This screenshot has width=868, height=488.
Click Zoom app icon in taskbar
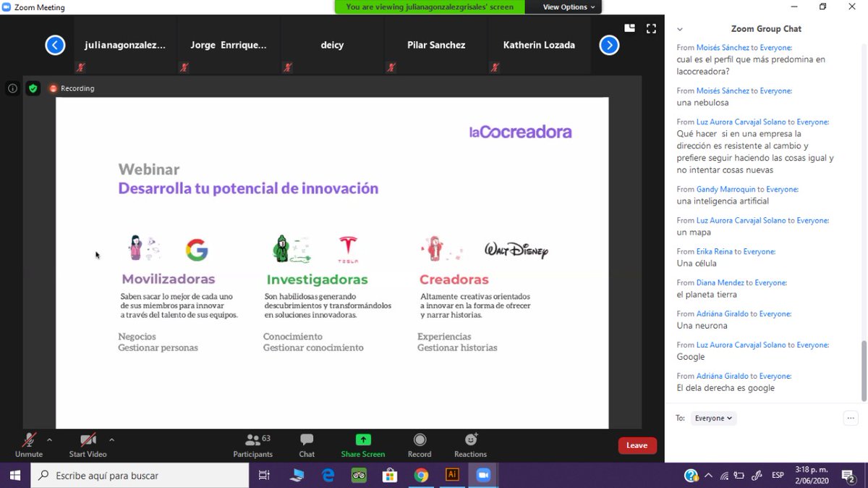click(483, 476)
